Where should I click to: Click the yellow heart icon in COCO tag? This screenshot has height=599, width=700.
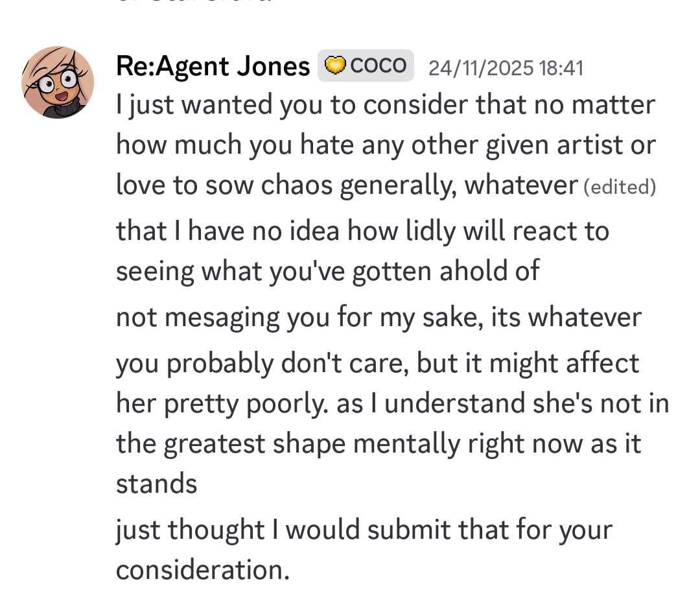334,65
